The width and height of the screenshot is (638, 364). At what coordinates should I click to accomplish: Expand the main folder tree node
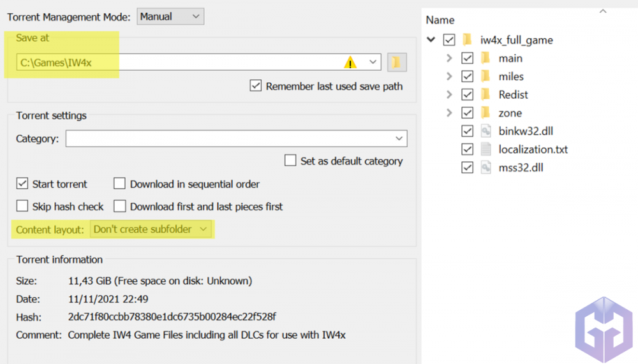(x=449, y=59)
